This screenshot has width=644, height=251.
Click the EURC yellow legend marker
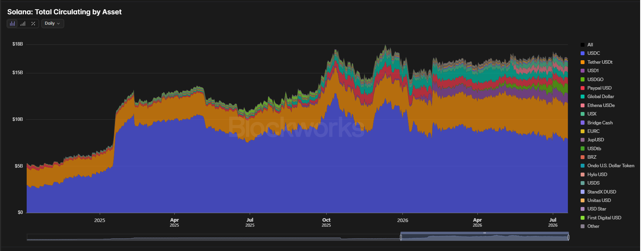click(x=583, y=131)
